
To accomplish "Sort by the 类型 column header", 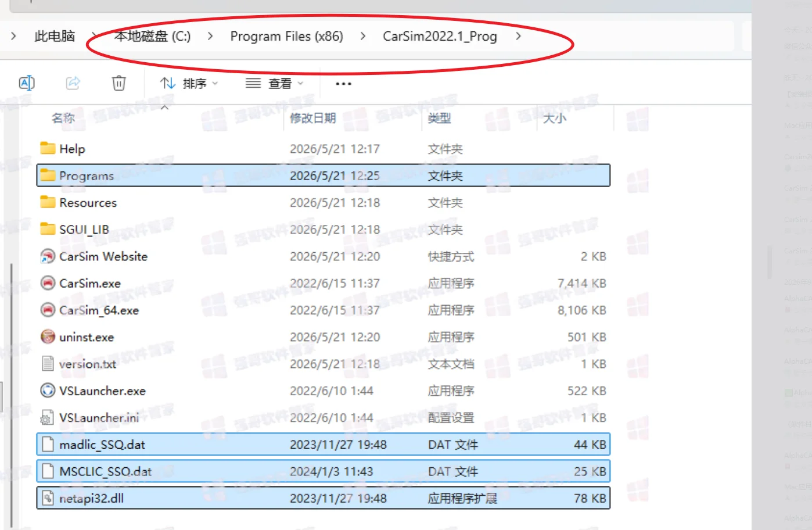I will point(439,118).
